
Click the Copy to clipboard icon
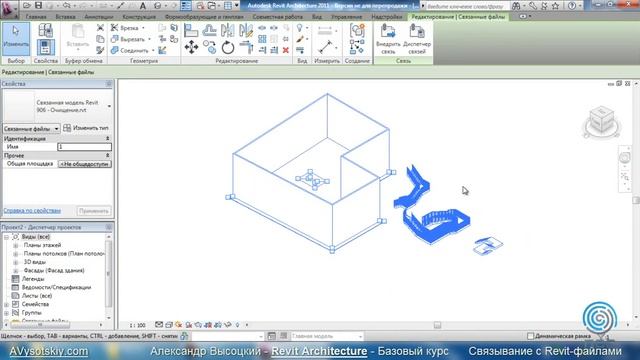pyautogui.click(x=100, y=39)
